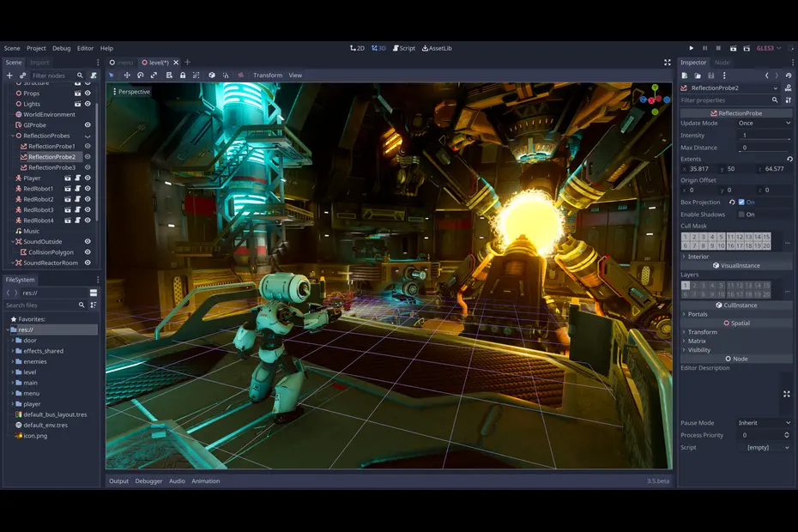Open the Debugger bottom panel
Image resolution: width=798 pixels, height=532 pixels.
(148, 481)
